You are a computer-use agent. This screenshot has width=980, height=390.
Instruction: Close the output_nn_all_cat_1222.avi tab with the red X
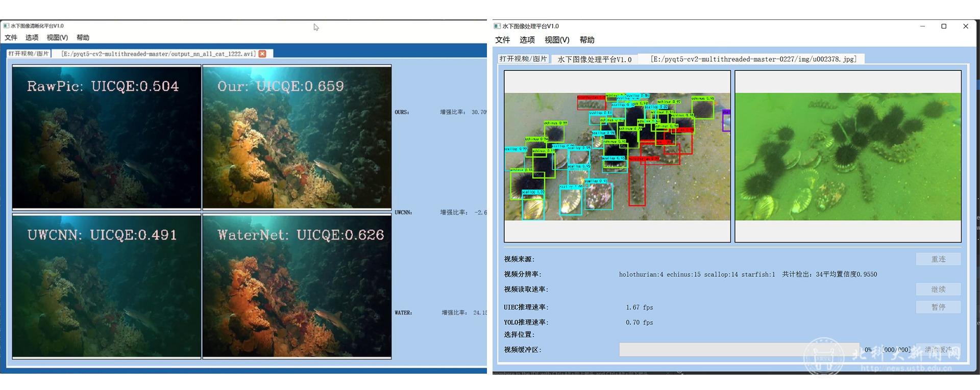(262, 54)
